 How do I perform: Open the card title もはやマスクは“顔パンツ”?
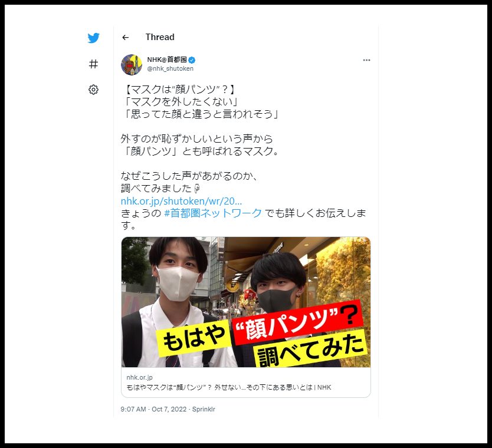pos(229,387)
